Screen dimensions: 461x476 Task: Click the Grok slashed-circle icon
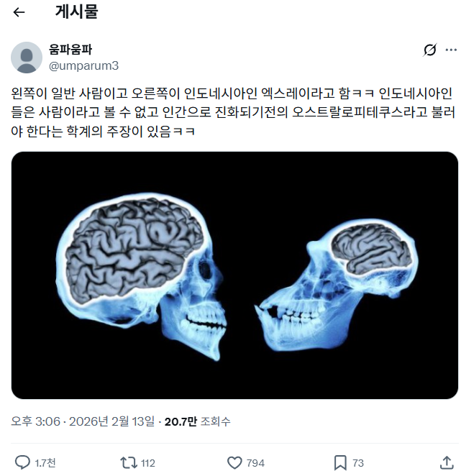pyautogui.click(x=430, y=50)
